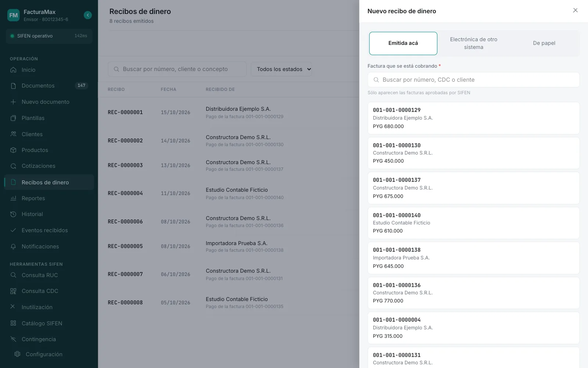Open Consulta CDC via the QR icon
Image resolution: width=588 pixels, height=368 pixels.
13,291
